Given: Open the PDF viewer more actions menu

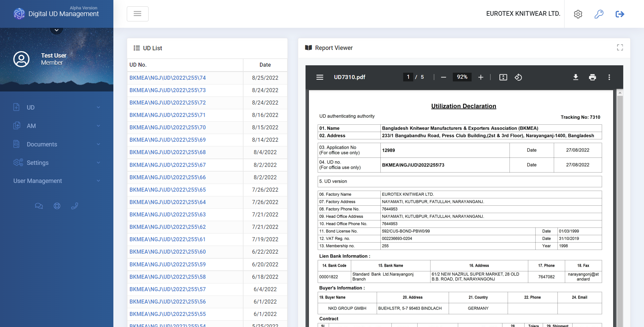Looking at the screenshot, I should click(x=609, y=77).
